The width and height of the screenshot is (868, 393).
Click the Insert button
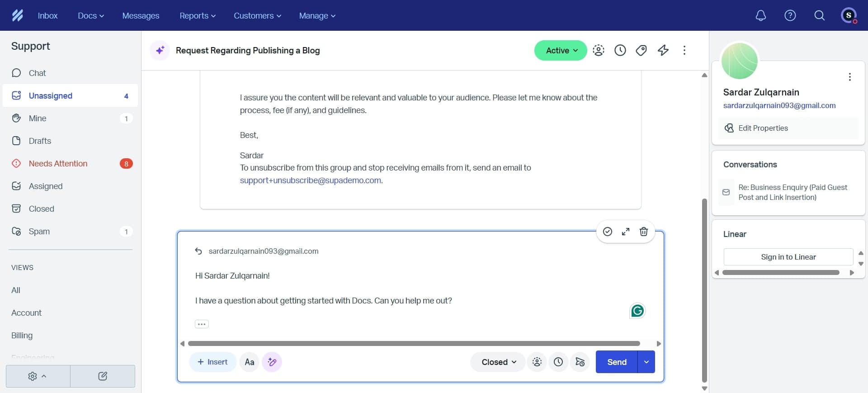[x=212, y=362]
